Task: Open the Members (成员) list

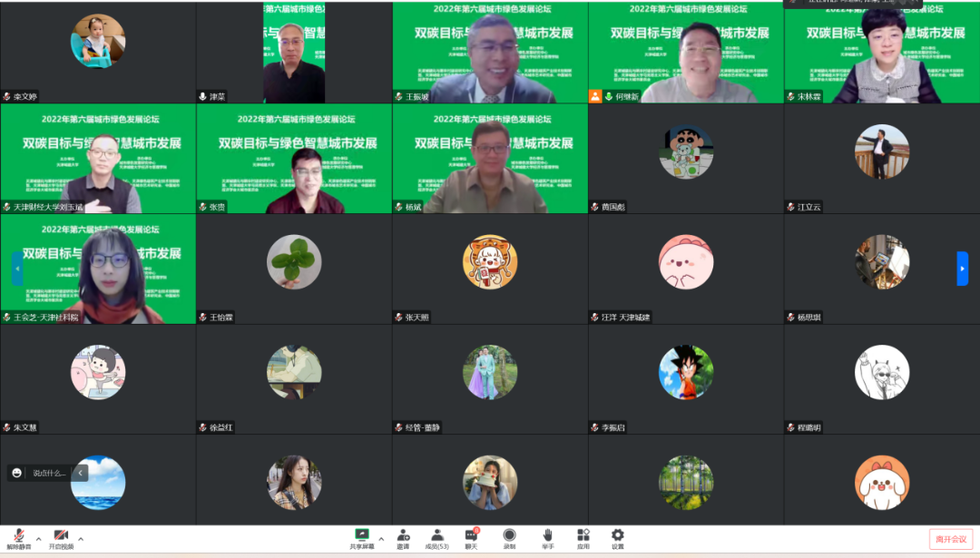Action: click(436, 536)
